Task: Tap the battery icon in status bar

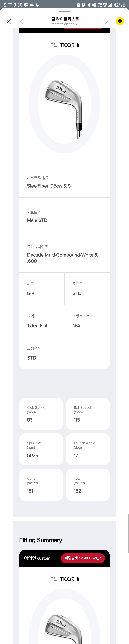Action: [x=124, y=5]
